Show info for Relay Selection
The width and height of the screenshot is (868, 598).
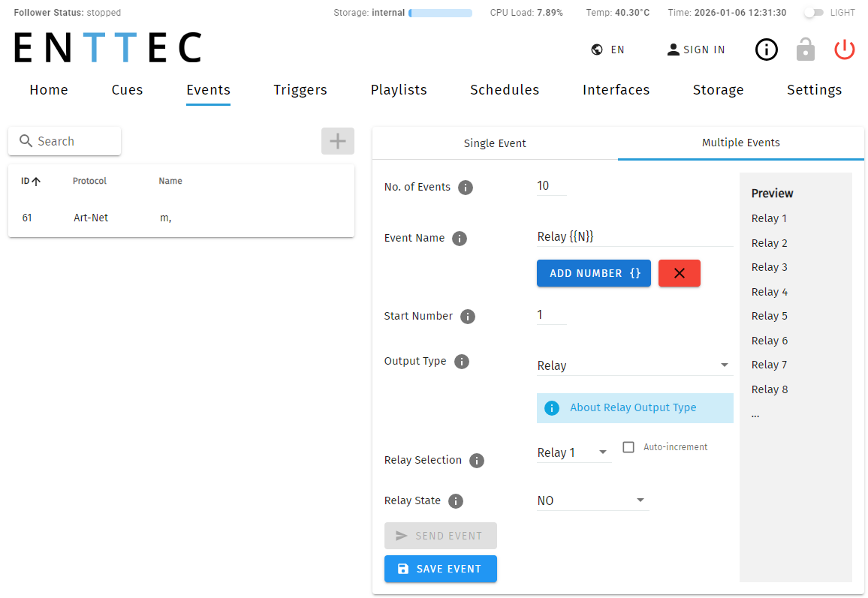tap(477, 461)
